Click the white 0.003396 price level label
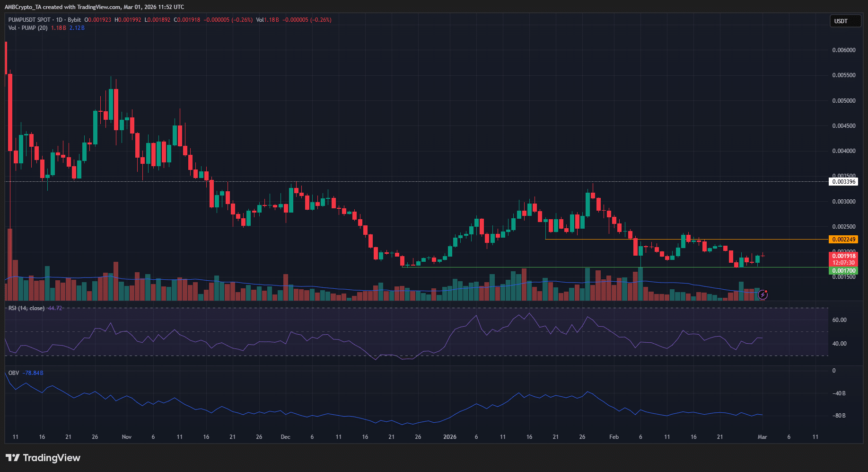This screenshot has height=472, width=868. [x=843, y=181]
